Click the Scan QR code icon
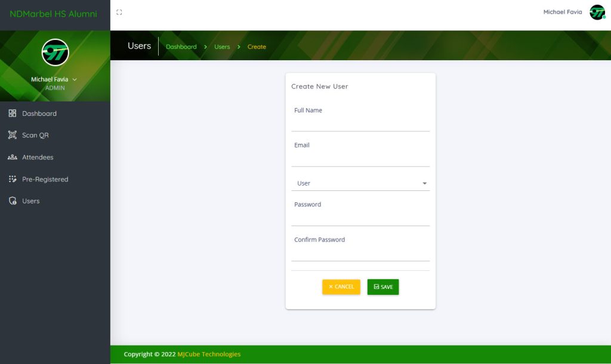 click(12, 135)
